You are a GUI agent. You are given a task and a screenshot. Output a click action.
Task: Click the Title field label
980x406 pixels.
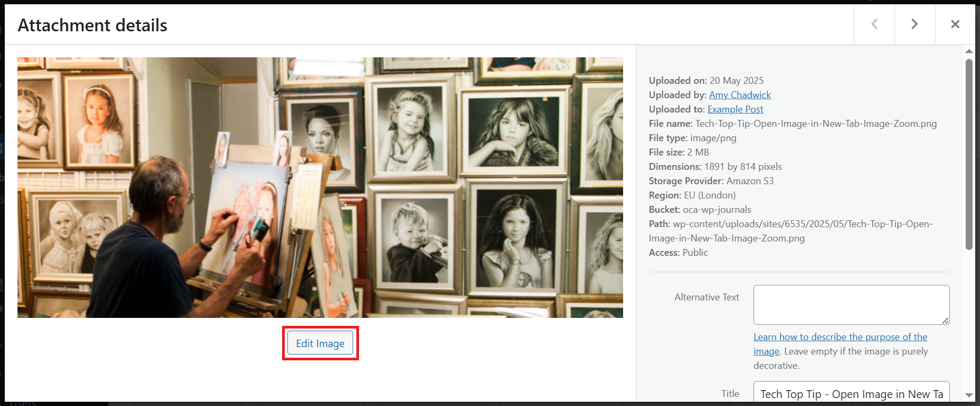tap(730, 394)
